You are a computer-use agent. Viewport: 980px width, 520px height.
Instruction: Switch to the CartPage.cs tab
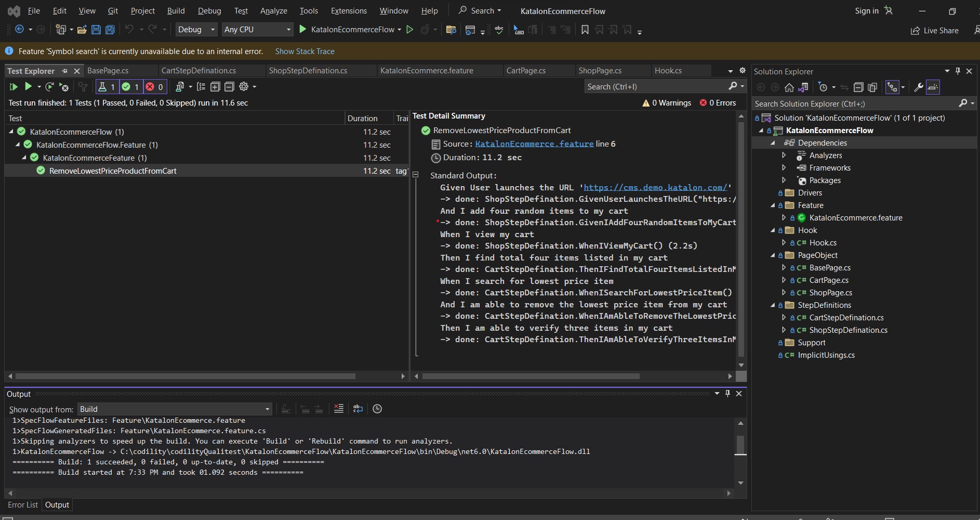[526, 70]
